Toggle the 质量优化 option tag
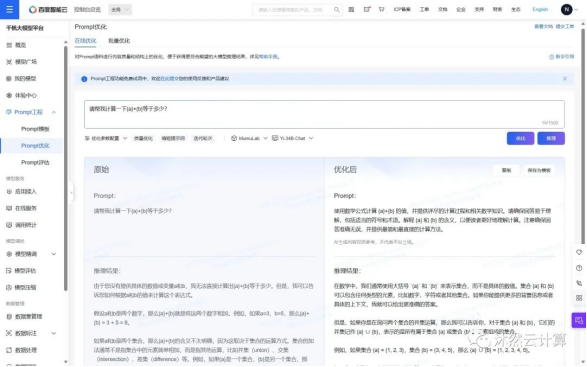Image resolution: width=587 pixels, height=367 pixels. point(143,138)
